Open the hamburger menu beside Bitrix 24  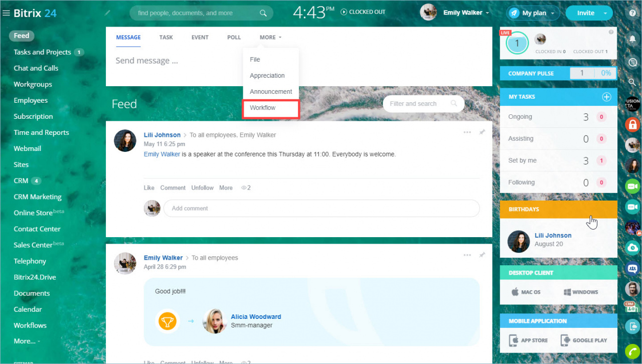6,13
